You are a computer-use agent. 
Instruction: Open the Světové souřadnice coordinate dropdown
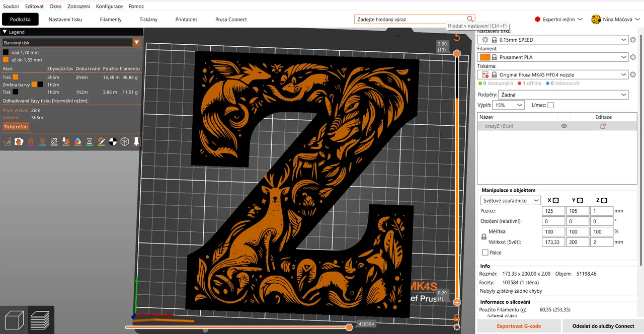510,200
